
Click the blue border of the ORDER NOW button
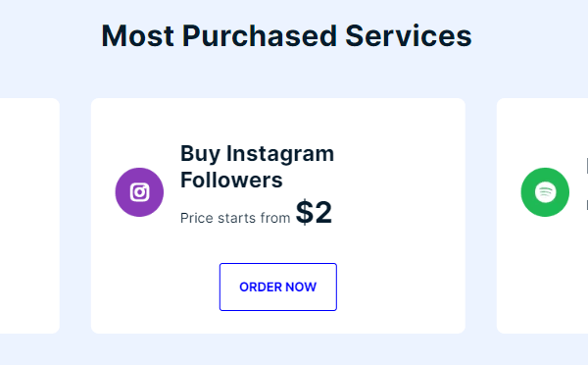pos(278,264)
